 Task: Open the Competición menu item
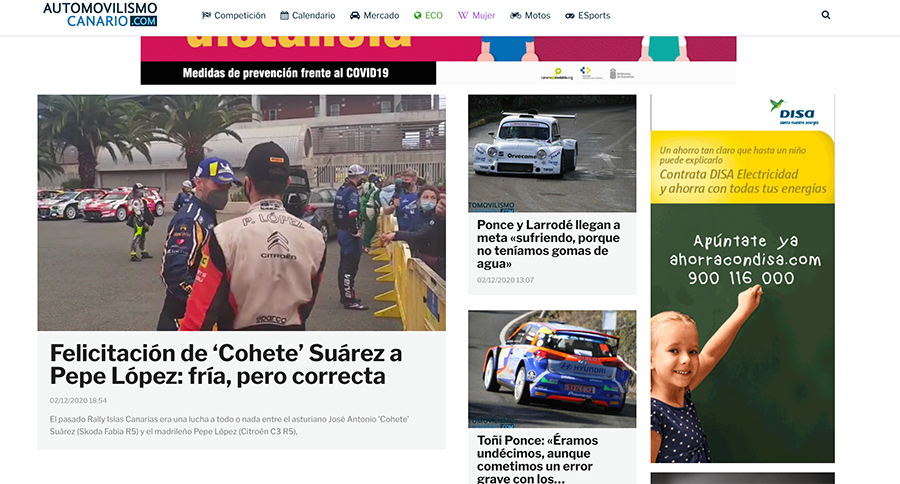pyautogui.click(x=234, y=16)
